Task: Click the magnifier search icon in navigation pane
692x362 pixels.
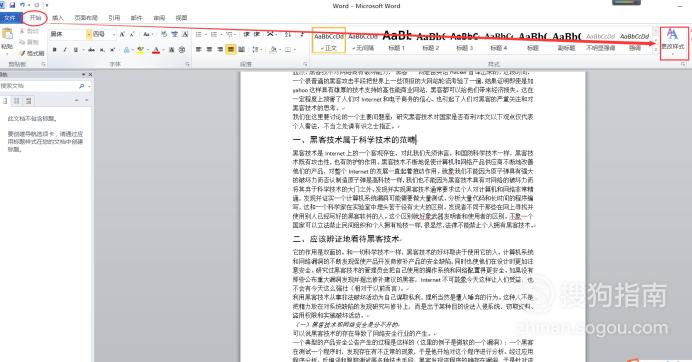Action: pyautogui.click(x=82, y=86)
